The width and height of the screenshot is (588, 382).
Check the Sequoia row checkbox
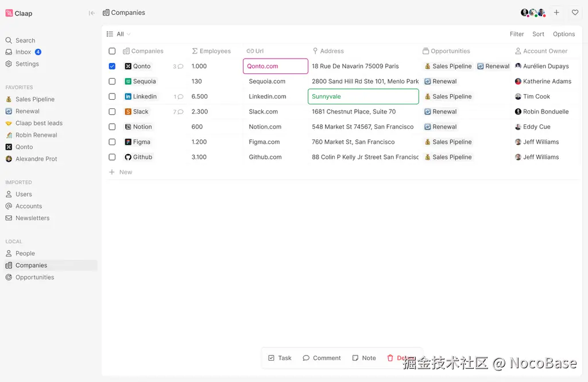112,81
